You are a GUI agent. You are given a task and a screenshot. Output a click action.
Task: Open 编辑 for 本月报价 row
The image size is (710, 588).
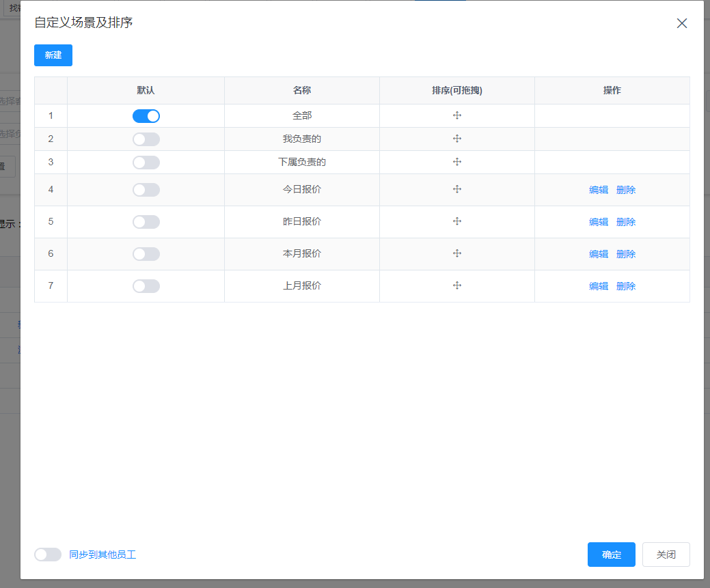[x=599, y=254]
